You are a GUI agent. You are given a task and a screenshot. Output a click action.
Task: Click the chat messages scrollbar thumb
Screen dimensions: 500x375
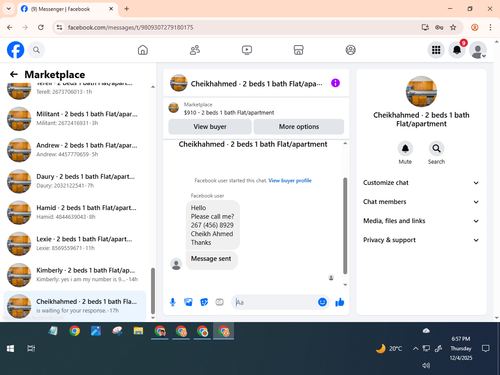(345, 226)
